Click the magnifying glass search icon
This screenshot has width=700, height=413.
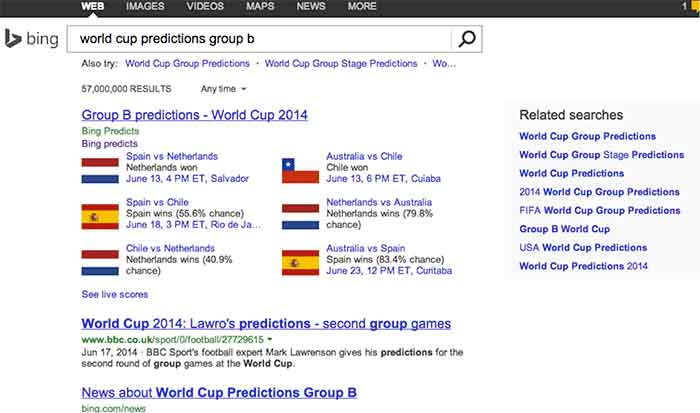pos(467,40)
